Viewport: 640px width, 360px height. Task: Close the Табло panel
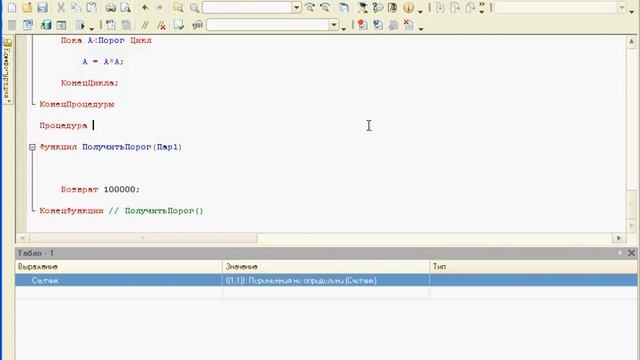(631, 253)
